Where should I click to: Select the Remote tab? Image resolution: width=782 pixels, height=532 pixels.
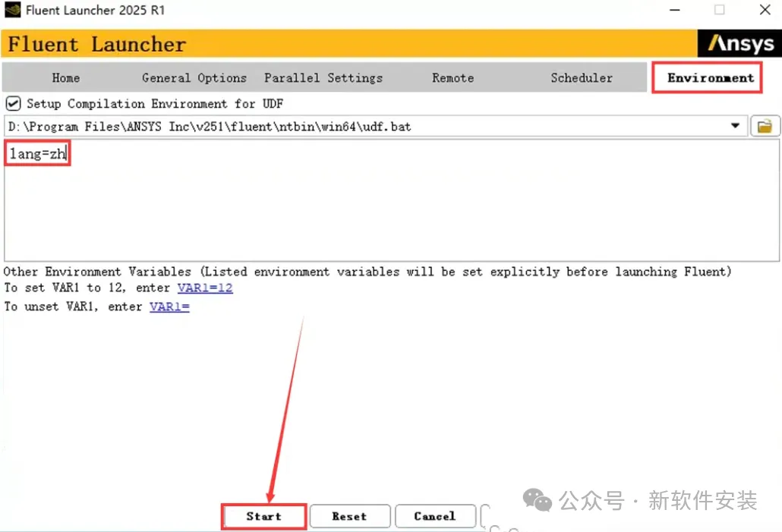(452, 77)
